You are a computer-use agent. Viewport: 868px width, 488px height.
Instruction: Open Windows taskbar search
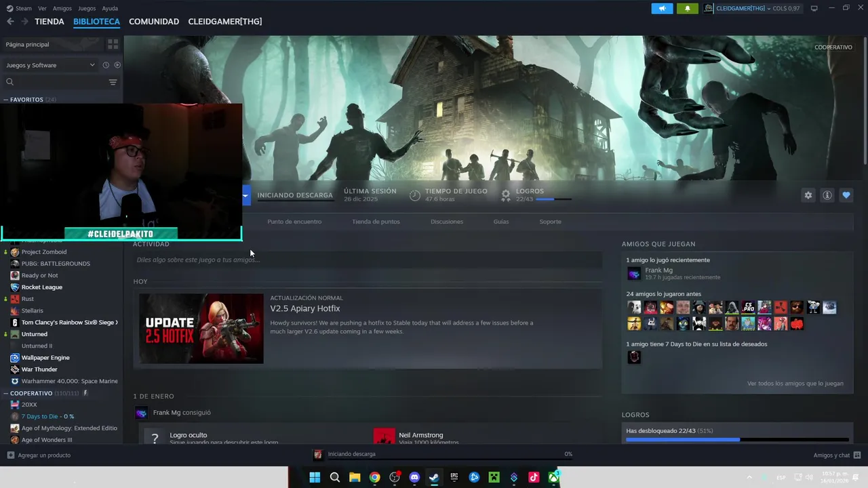(x=334, y=477)
